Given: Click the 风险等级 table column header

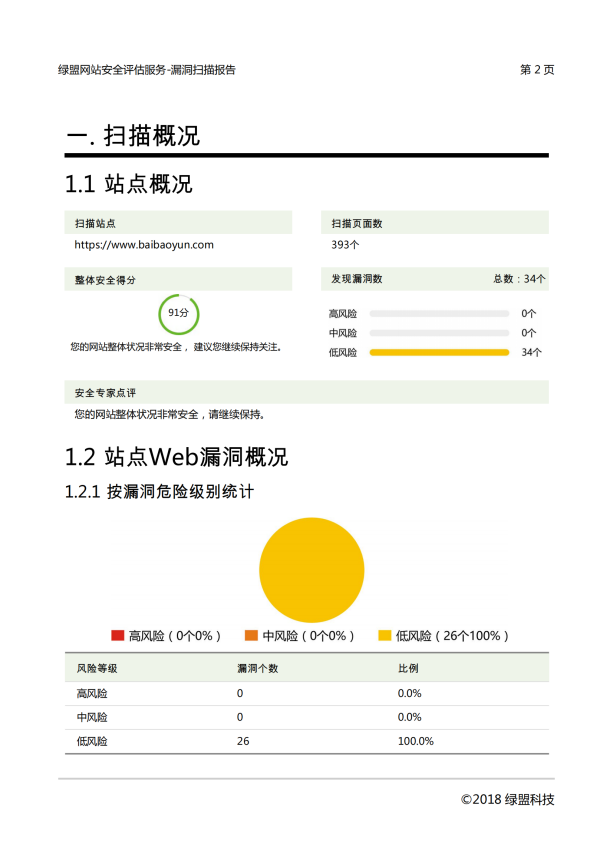Looking at the screenshot, I should tap(97, 667).
